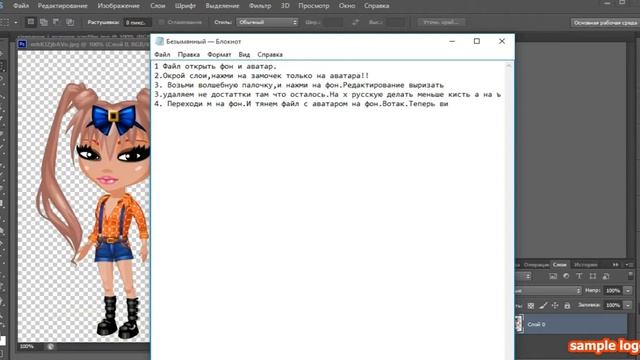Switch to the История panel tab
Screen dimensions: 640x360
(x=586, y=264)
